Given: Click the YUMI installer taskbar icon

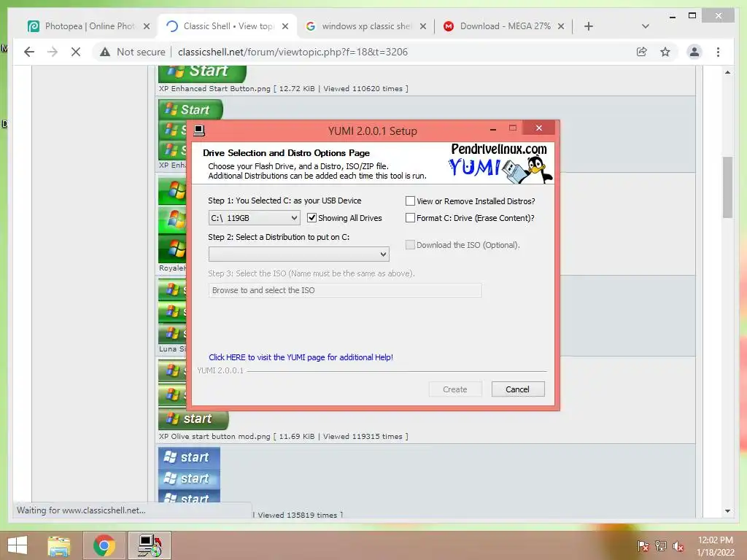Looking at the screenshot, I should (x=150, y=545).
